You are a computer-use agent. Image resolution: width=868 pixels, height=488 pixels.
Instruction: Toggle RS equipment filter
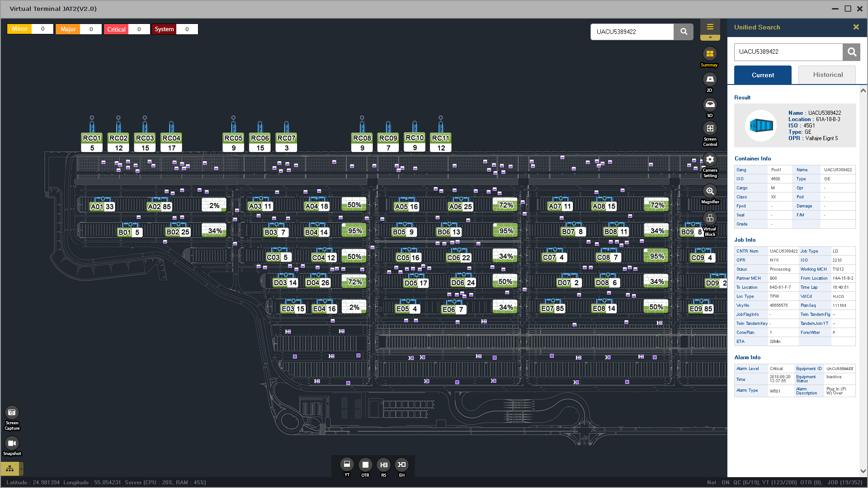point(383,465)
